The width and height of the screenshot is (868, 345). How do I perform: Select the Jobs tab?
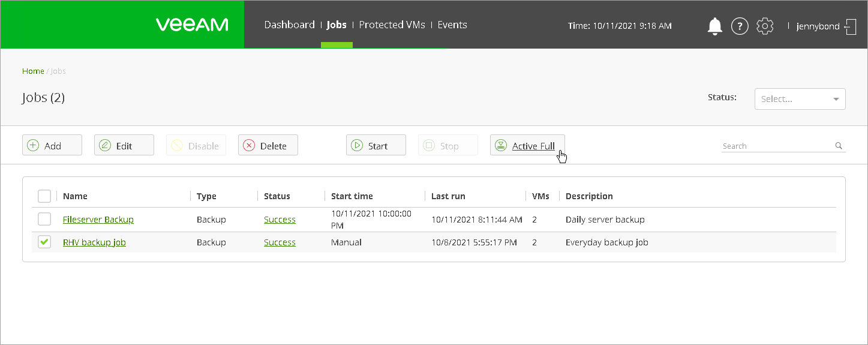click(x=337, y=25)
